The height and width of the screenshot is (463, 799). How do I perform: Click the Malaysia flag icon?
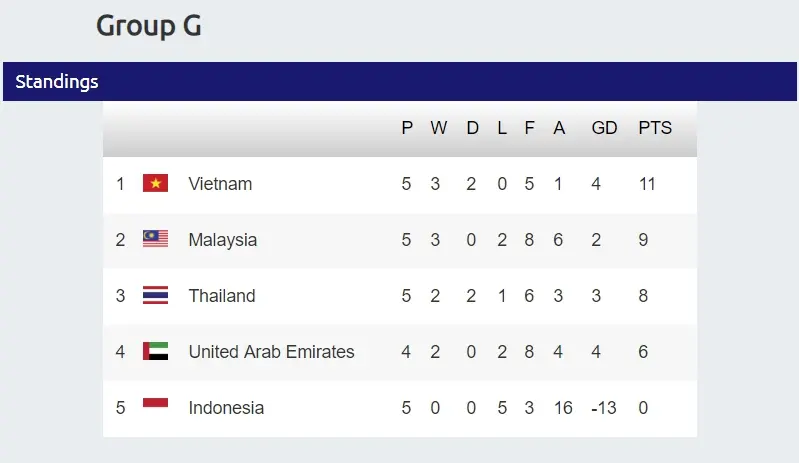point(155,240)
